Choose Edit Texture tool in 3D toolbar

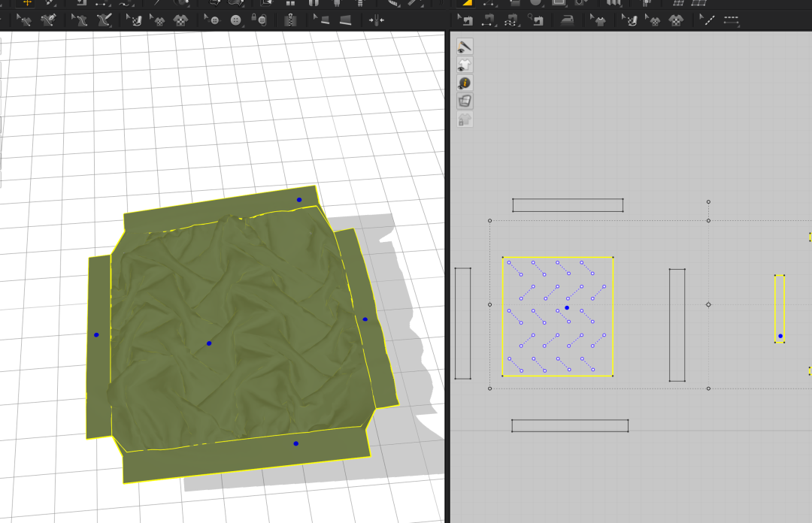click(134, 20)
